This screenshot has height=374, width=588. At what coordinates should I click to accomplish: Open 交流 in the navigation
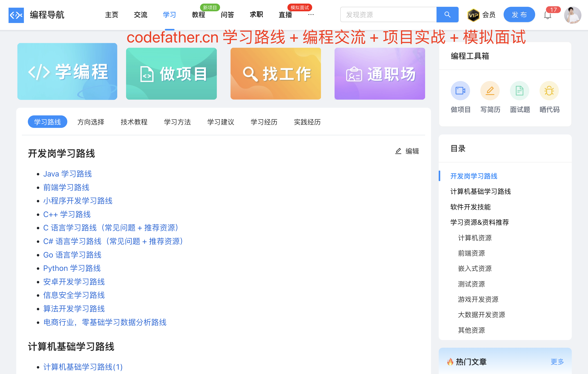tap(141, 15)
